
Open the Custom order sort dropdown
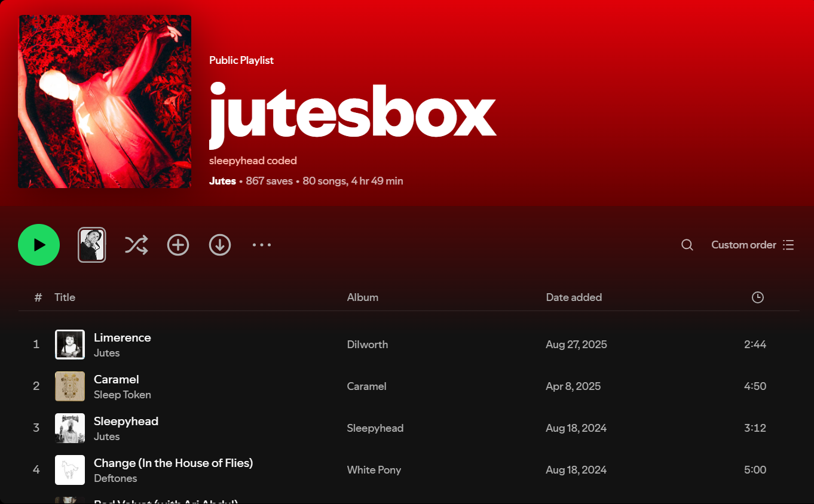(x=752, y=245)
